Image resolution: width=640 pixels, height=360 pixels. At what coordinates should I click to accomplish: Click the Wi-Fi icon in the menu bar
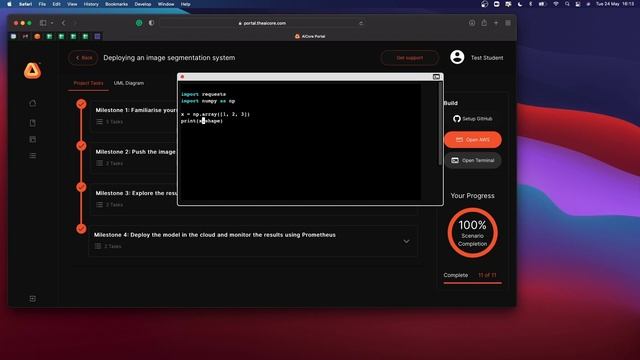[556, 4]
